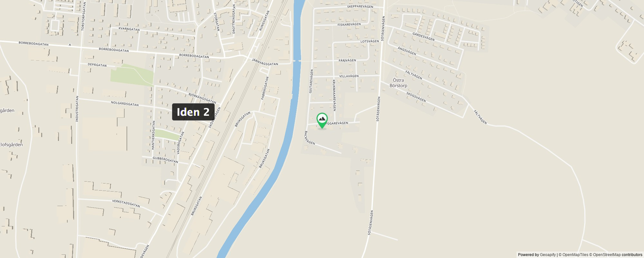Screen dimensions: 644x258
Task: Click the Depågatan street label
Action: [97, 64]
